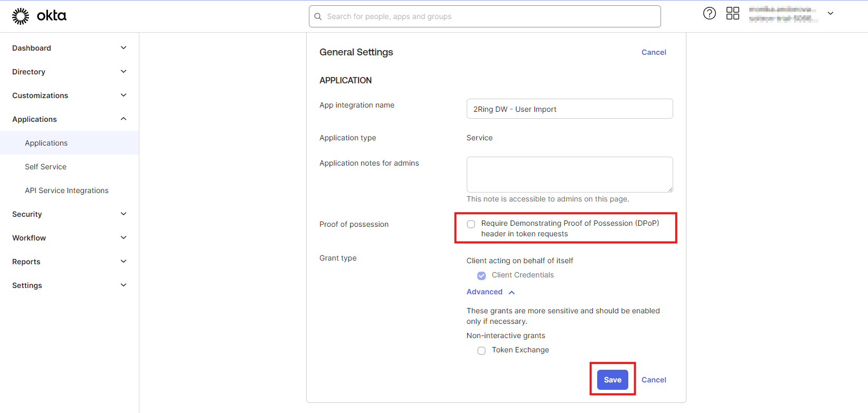Collapse the Applications sidebar section
The height and width of the screenshot is (413, 868).
[124, 119]
